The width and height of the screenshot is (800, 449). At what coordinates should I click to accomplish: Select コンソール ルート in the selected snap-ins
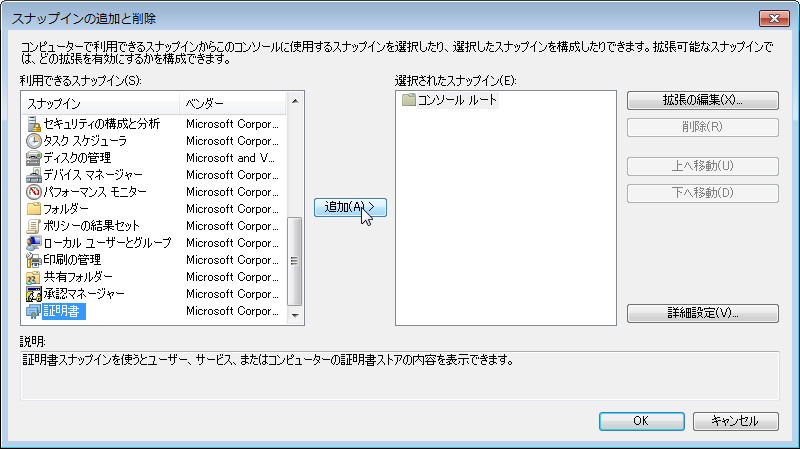coord(456,100)
